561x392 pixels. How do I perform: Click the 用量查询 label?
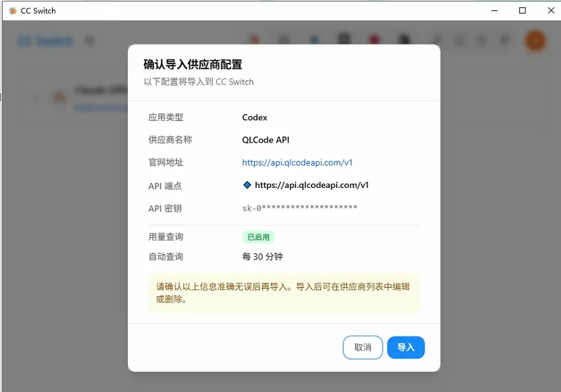pyautogui.click(x=166, y=237)
